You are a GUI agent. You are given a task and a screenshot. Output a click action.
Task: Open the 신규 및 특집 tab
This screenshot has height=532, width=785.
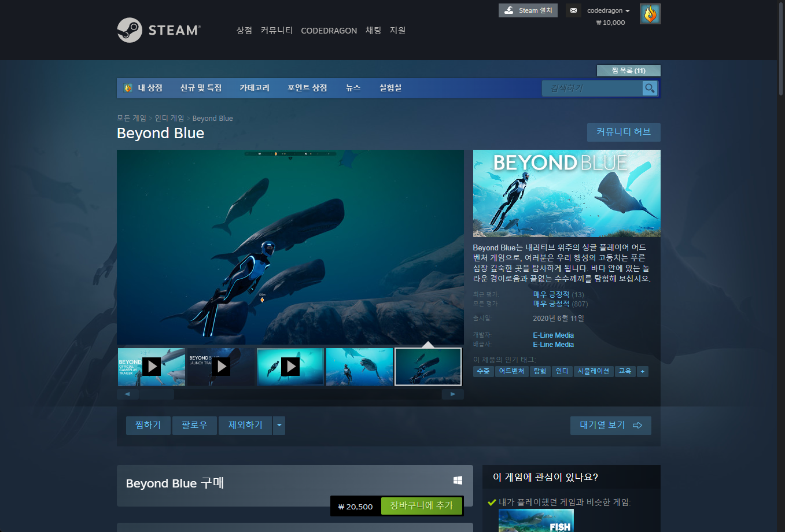click(201, 88)
